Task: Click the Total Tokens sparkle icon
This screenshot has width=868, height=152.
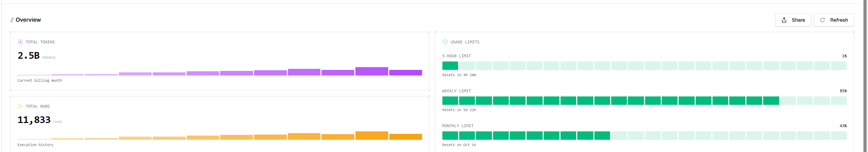Action: (x=20, y=42)
